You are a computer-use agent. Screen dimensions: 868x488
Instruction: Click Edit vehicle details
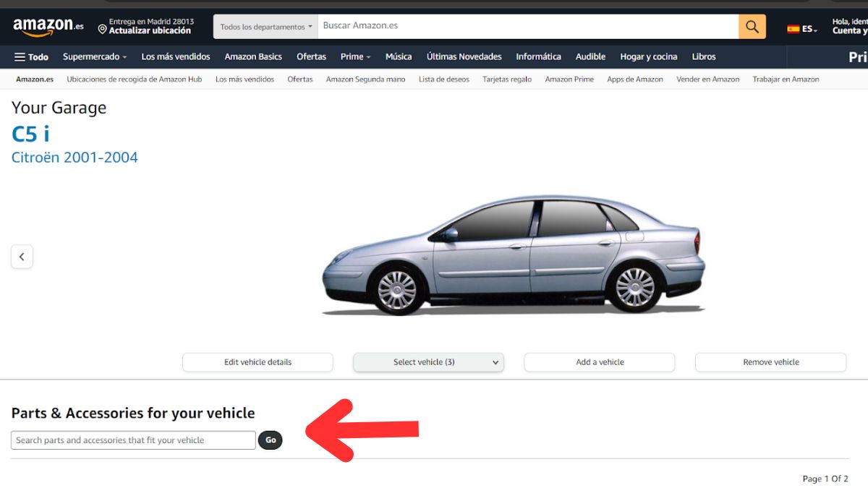pos(258,361)
